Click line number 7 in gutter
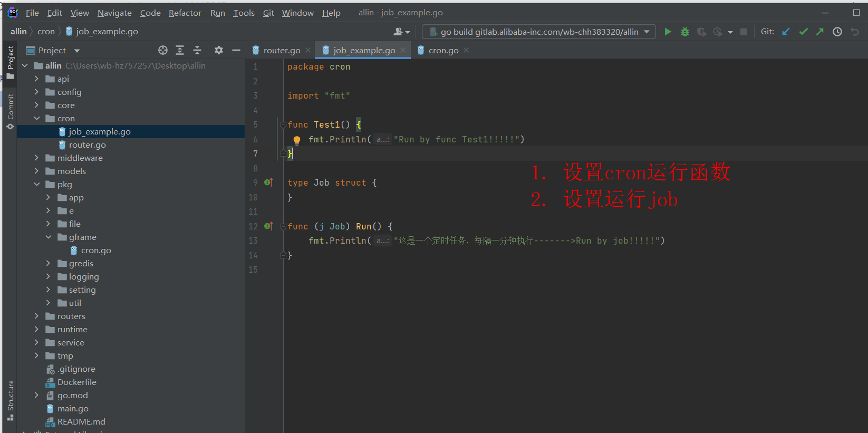Screen dimensions: 868x433 tap(255, 153)
